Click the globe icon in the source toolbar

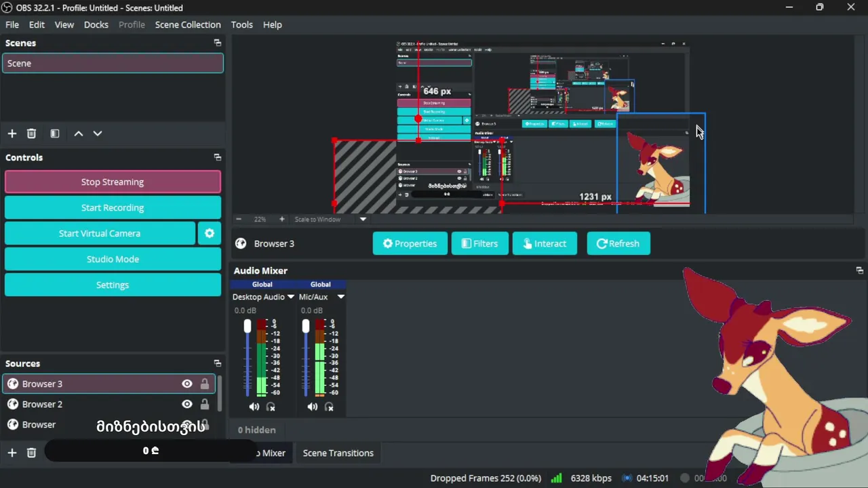click(x=241, y=243)
